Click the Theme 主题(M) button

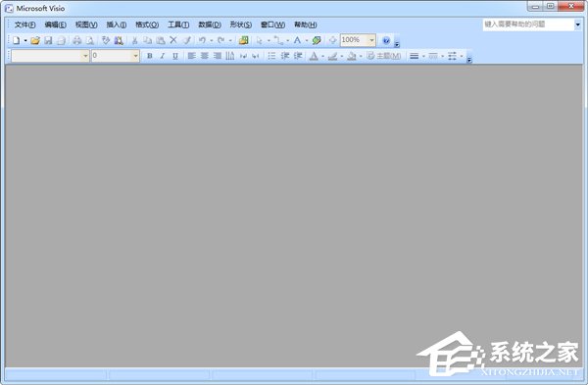click(384, 56)
